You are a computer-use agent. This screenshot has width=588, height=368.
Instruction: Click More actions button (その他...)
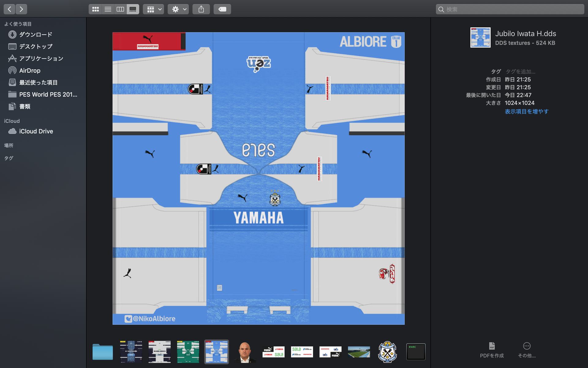coord(527,350)
